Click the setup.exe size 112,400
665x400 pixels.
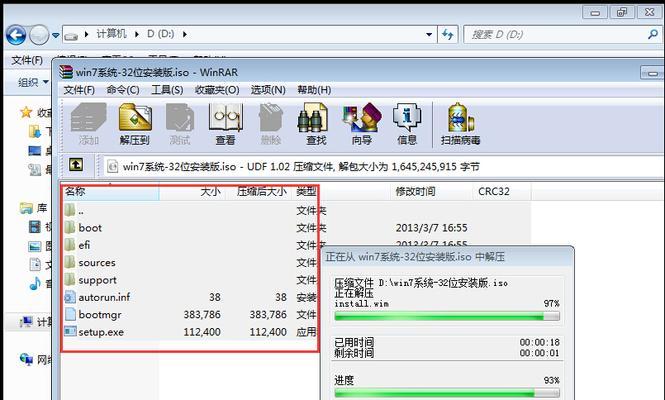pos(202,332)
